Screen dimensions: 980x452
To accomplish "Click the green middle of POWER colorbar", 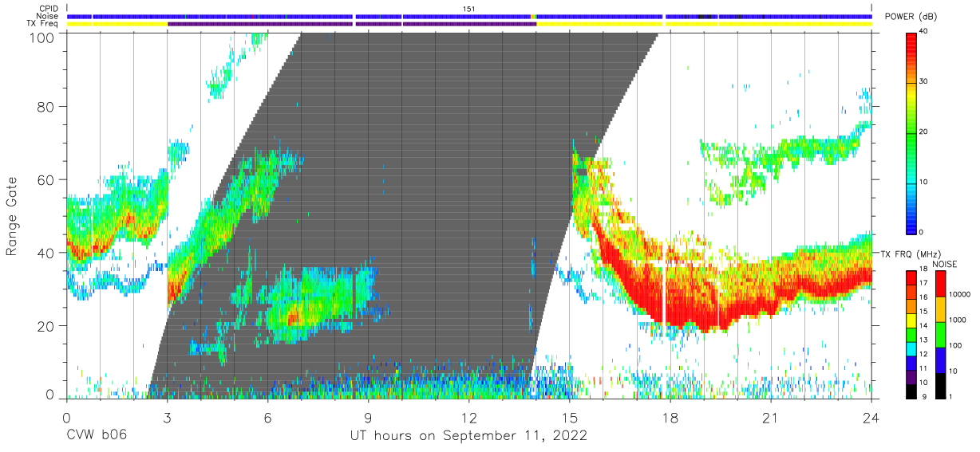I will (913, 132).
